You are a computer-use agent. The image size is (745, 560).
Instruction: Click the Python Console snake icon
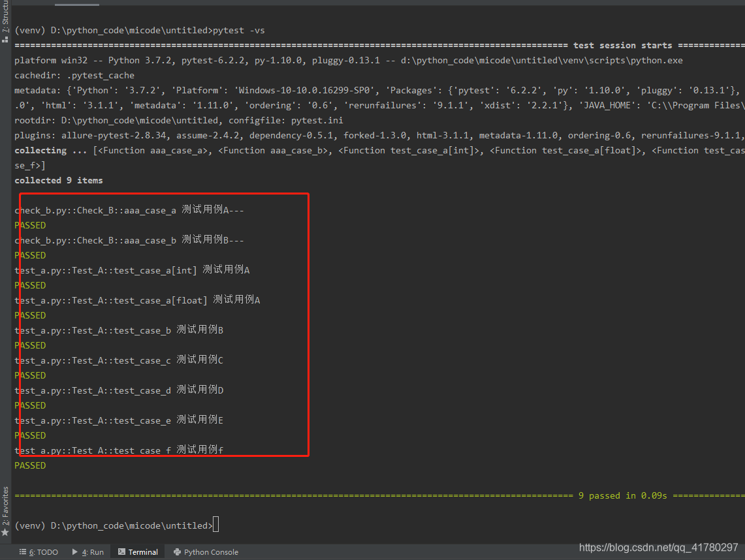point(177,552)
